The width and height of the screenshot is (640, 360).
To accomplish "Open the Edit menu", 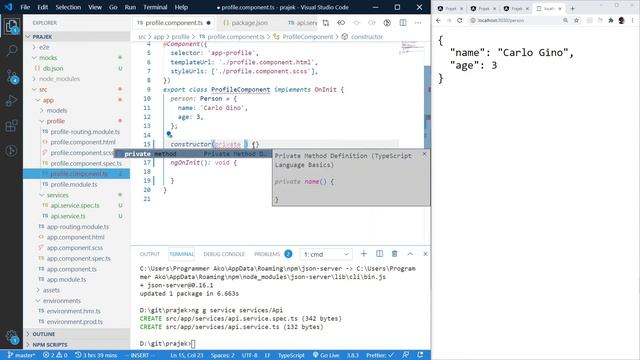I will pyautogui.click(x=42, y=7).
